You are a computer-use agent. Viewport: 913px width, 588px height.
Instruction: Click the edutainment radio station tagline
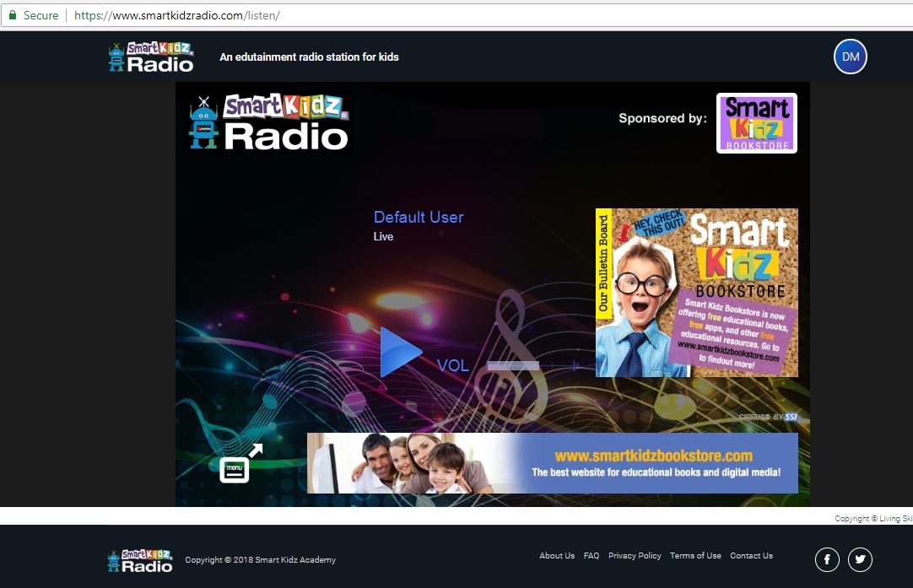coord(309,57)
